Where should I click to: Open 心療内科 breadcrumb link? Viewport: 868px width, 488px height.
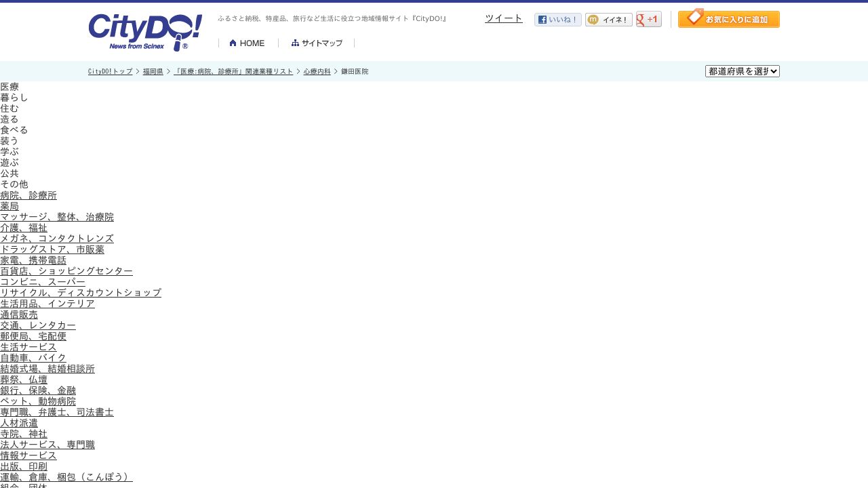click(317, 71)
